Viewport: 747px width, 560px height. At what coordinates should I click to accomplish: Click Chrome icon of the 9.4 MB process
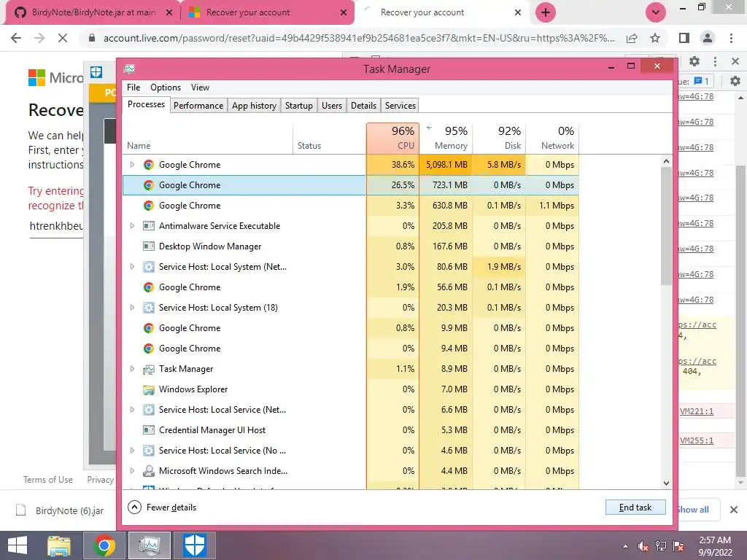149,348
